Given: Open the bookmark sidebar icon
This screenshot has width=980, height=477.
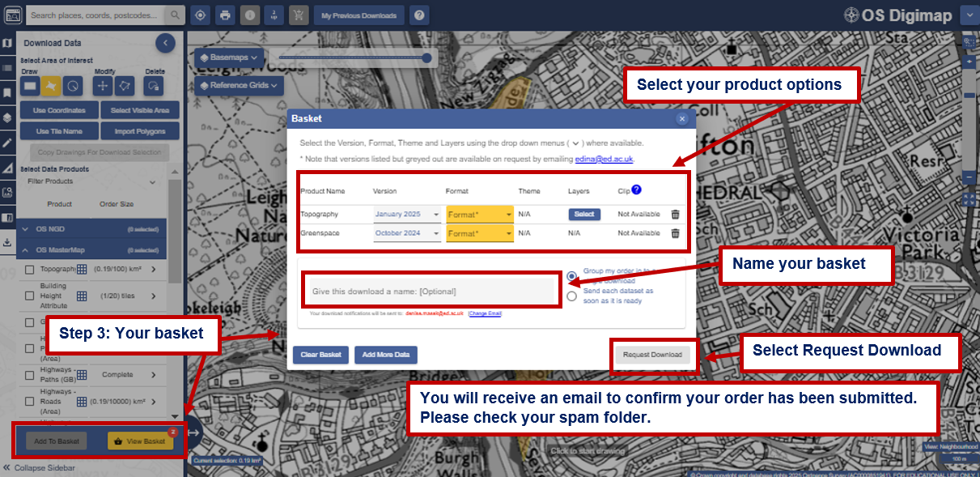Looking at the screenshot, I should (x=7, y=93).
